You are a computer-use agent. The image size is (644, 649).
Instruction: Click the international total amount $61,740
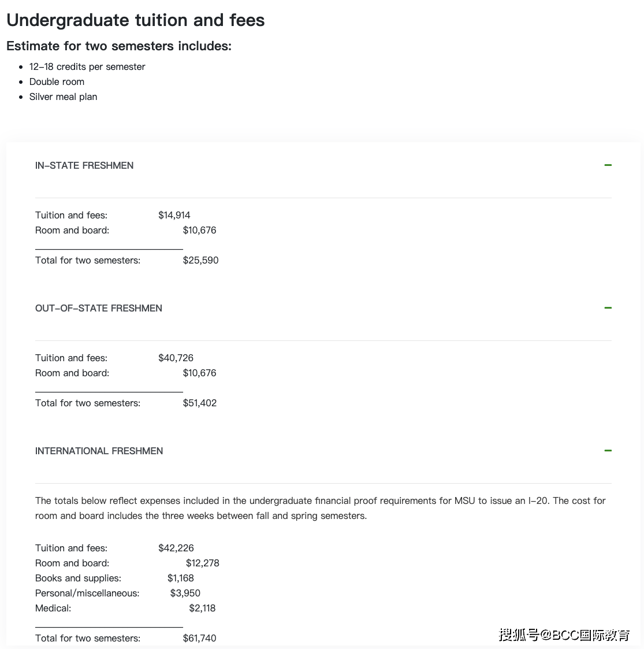click(x=199, y=638)
